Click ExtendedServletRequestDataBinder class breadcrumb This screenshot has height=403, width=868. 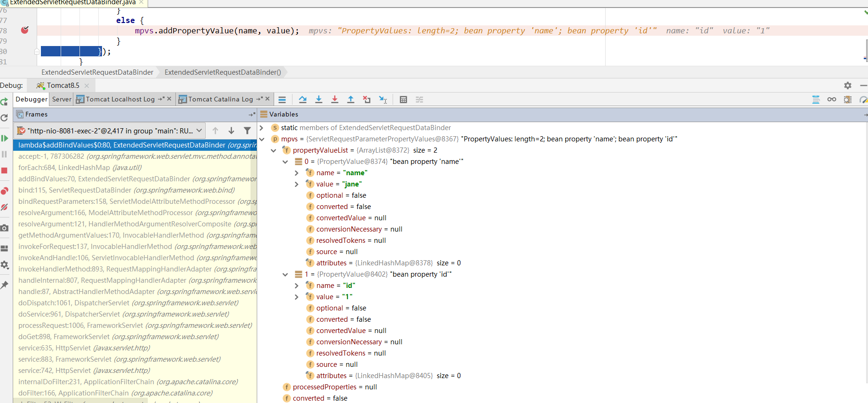(97, 72)
